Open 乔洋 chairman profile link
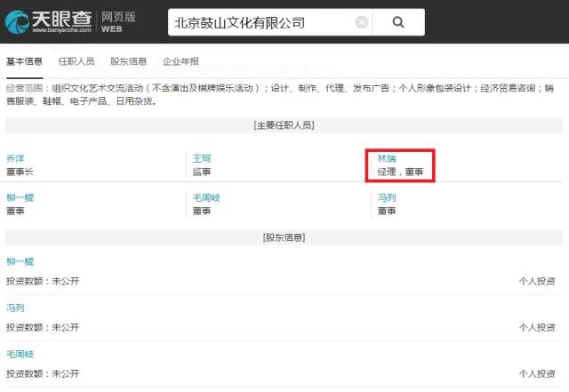 coord(15,158)
